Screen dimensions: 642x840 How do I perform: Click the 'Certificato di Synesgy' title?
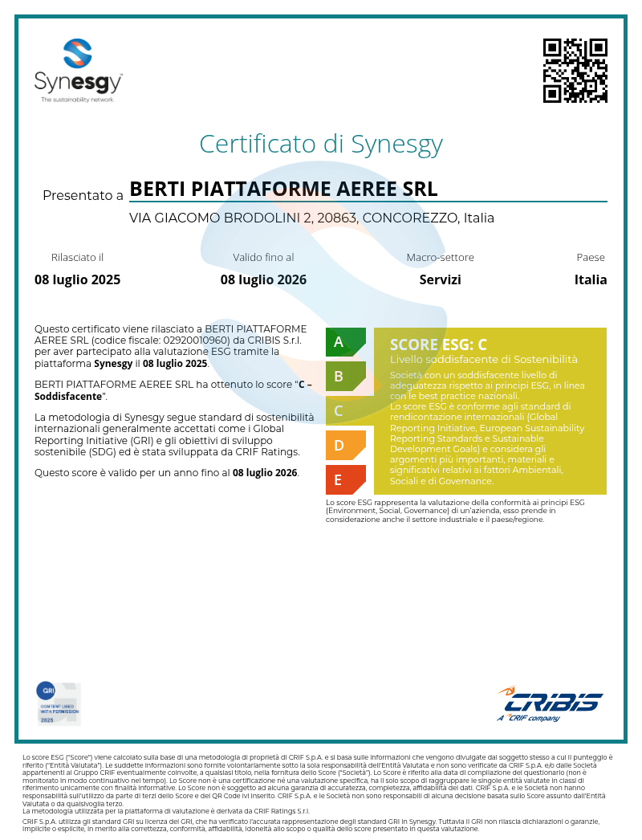(x=321, y=144)
